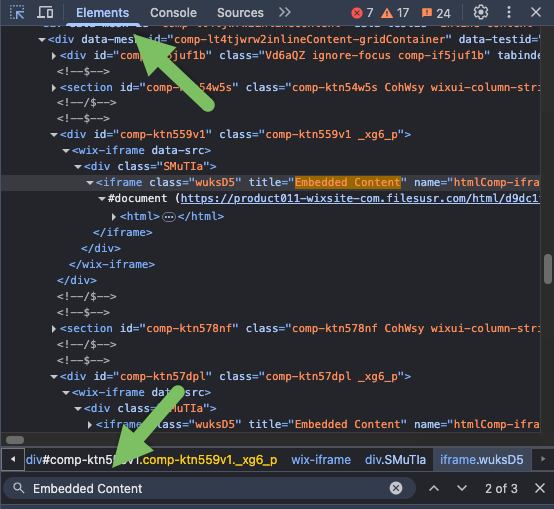
Task: Open the three-dot customize menu
Action: [x=509, y=12]
